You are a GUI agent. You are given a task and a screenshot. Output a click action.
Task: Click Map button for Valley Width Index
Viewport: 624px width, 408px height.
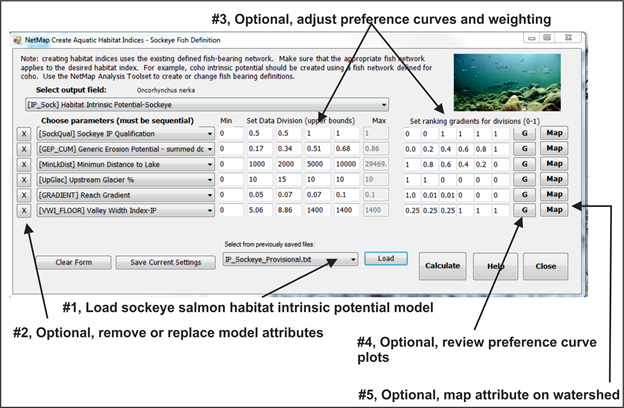(x=555, y=210)
